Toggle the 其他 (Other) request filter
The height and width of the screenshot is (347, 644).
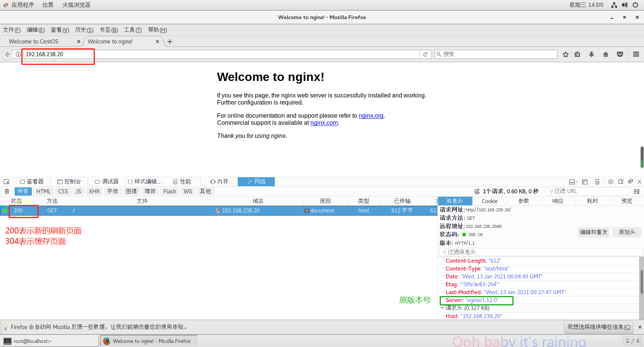[x=205, y=191]
